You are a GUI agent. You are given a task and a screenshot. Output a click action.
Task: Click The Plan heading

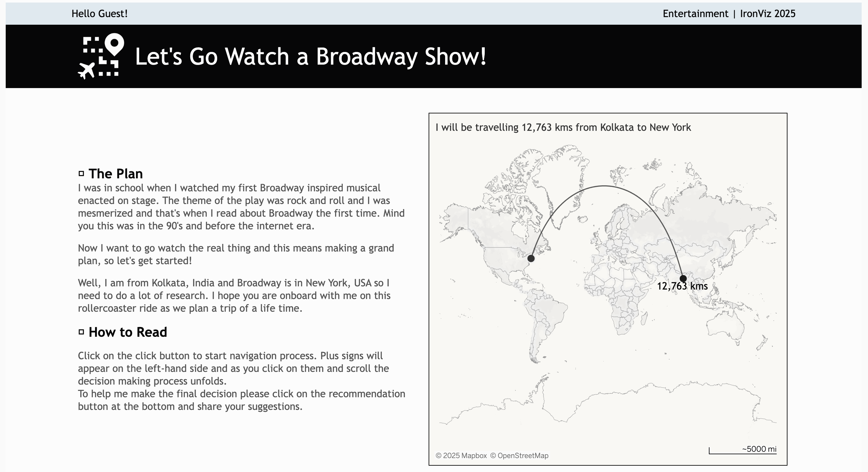click(116, 174)
